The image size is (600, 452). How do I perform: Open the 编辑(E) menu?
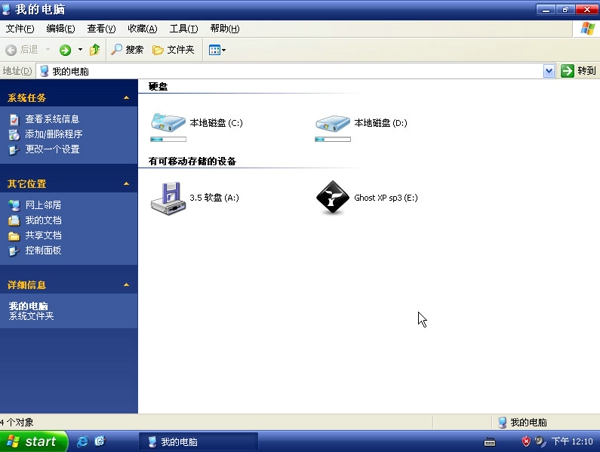pyautogui.click(x=60, y=29)
